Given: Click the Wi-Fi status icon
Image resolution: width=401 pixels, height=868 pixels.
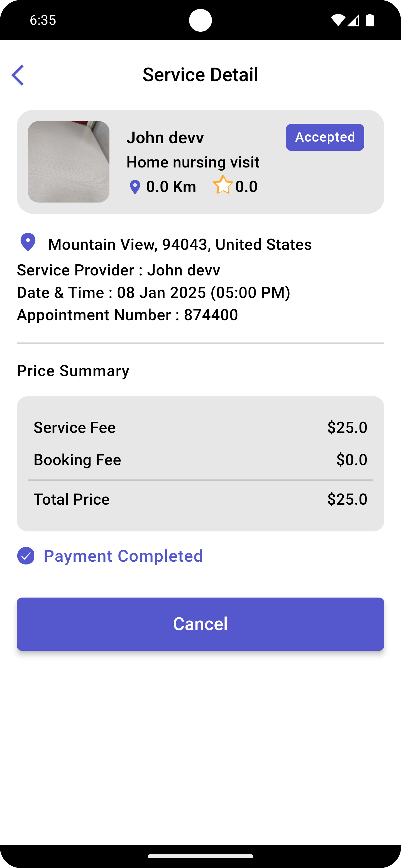Looking at the screenshot, I should pos(337,20).
